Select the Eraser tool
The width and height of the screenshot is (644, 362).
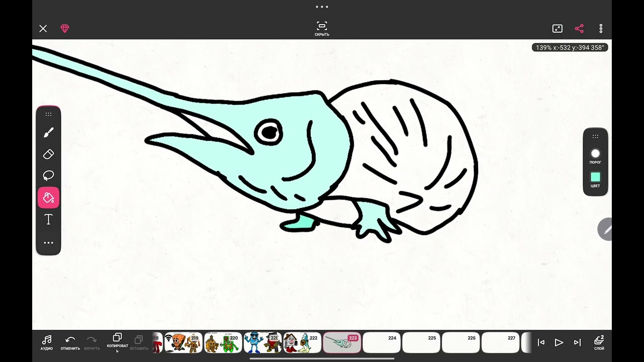(48, 154)
